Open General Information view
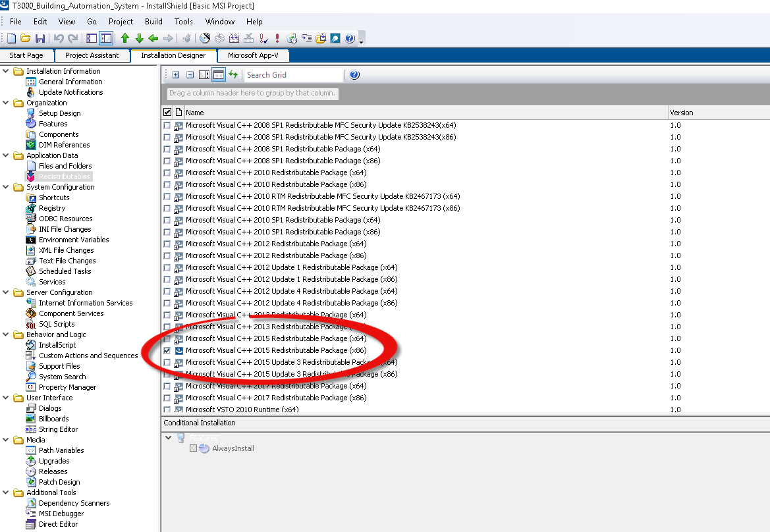770x532 pixels. click(70, 82)
